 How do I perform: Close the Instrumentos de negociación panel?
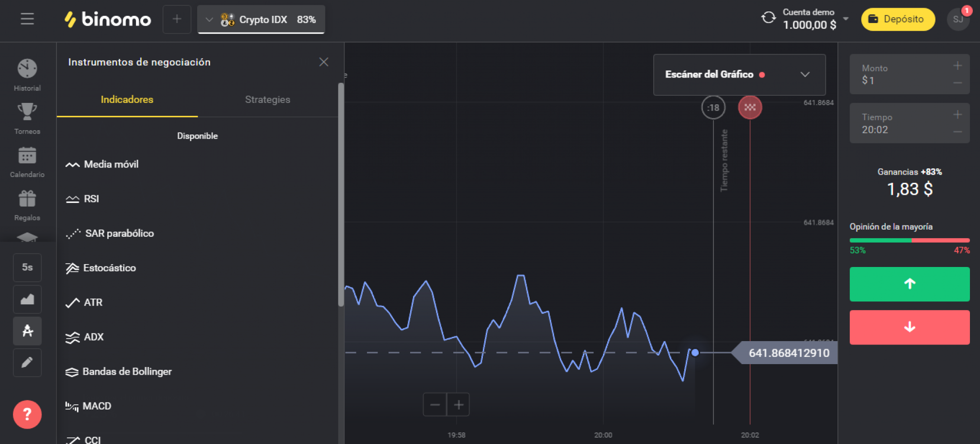tap(324, 62)
